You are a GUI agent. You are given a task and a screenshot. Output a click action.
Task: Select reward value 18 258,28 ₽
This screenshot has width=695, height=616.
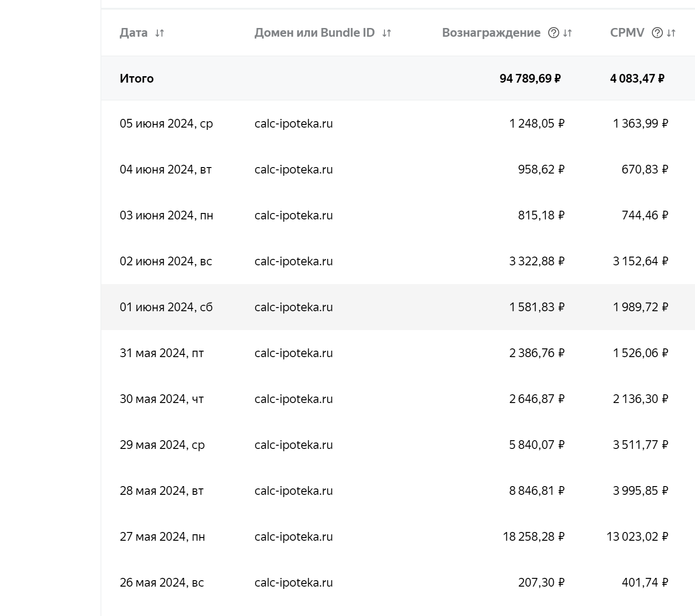(534, 537)
